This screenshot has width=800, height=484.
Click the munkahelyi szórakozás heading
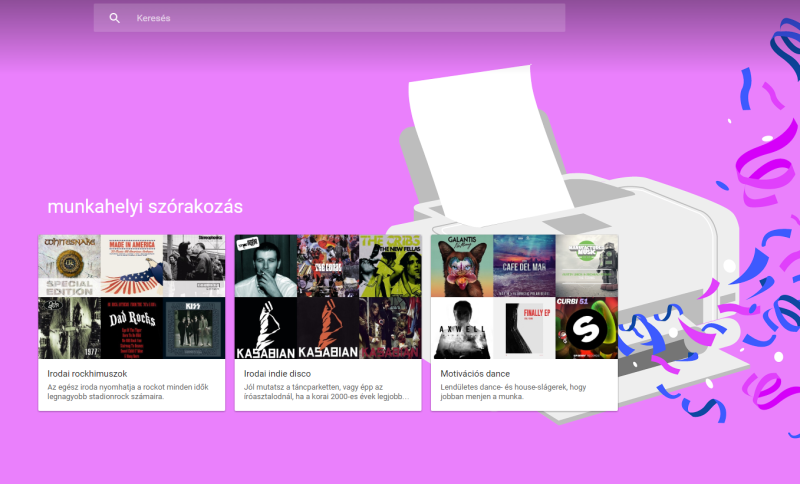point(145,207)
